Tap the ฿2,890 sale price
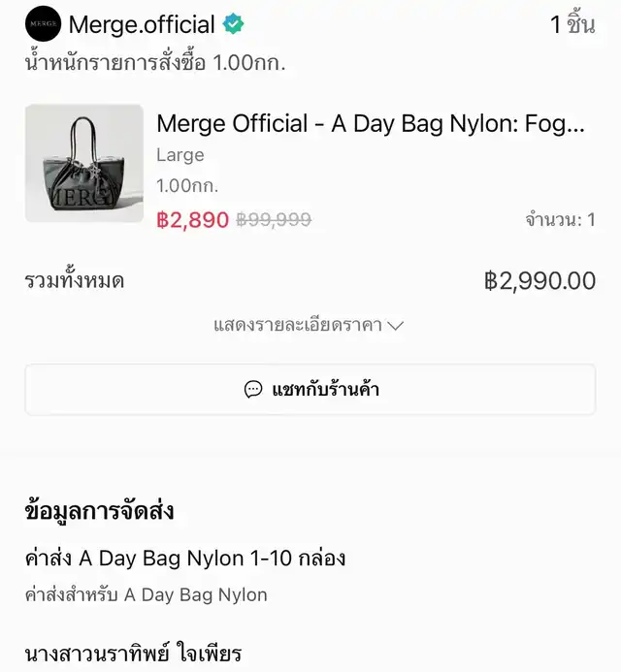 tap(192, 220)
